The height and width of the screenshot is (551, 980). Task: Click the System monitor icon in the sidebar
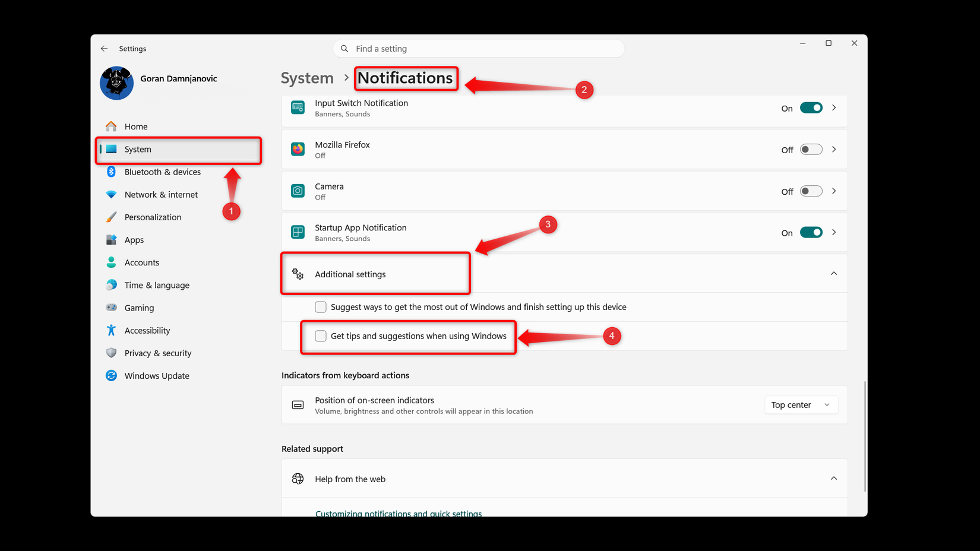point(111,149)
